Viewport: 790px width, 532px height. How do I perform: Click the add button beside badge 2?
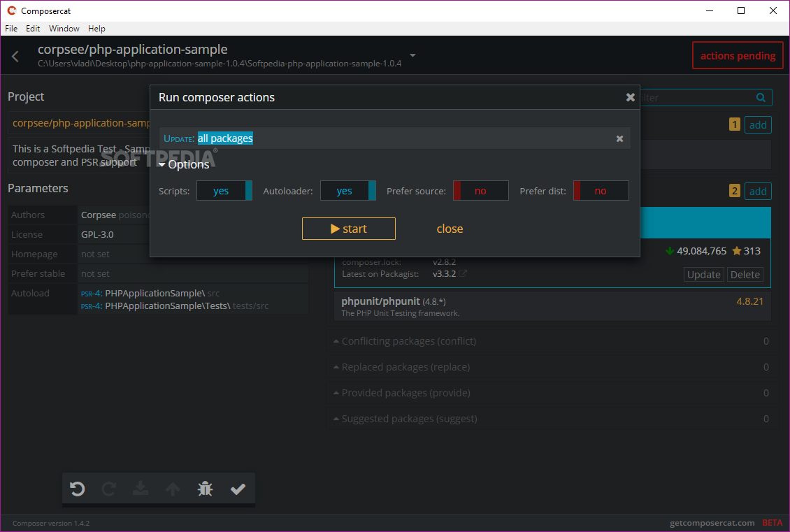(758, 192)
